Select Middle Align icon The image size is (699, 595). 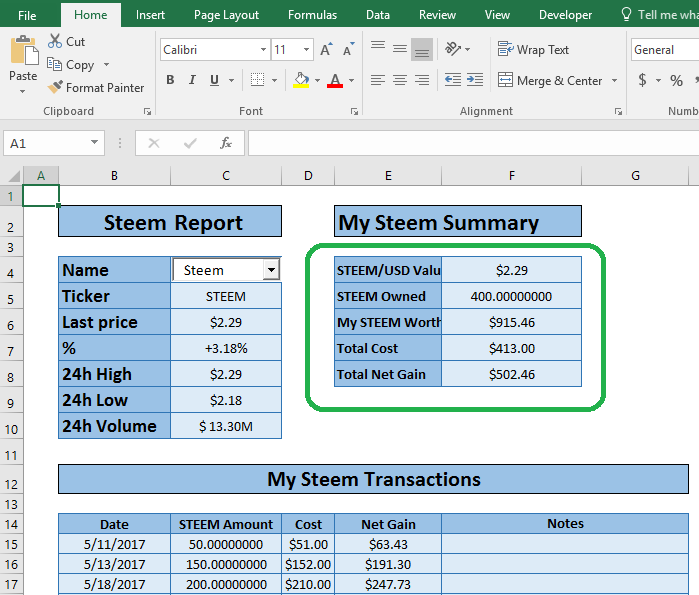[400, 49]
